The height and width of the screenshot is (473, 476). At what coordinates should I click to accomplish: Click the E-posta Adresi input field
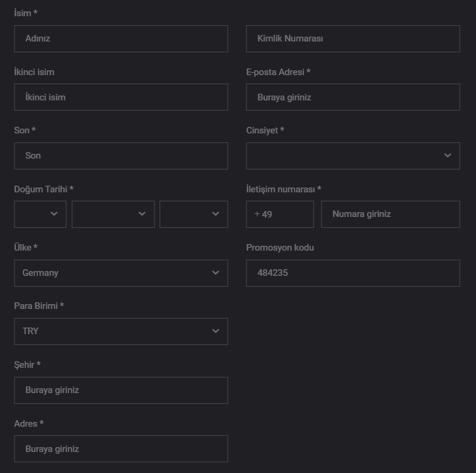[x=353, y=97]
